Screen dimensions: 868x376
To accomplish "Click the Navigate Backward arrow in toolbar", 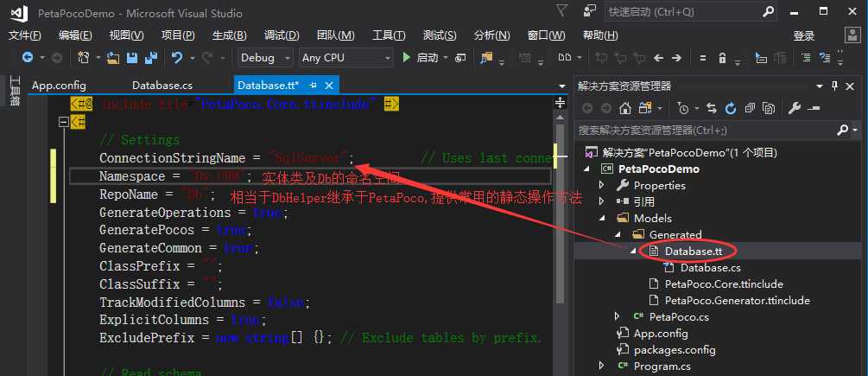I will click(27, 58).
